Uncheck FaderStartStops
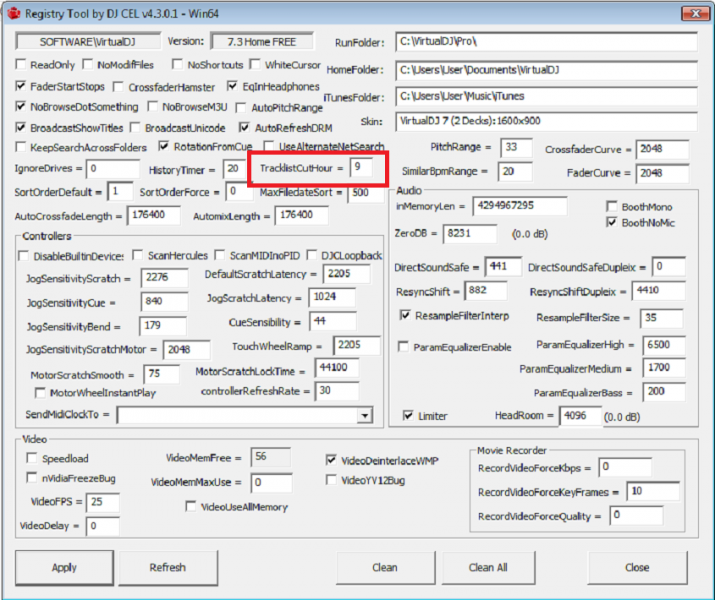 21,86
